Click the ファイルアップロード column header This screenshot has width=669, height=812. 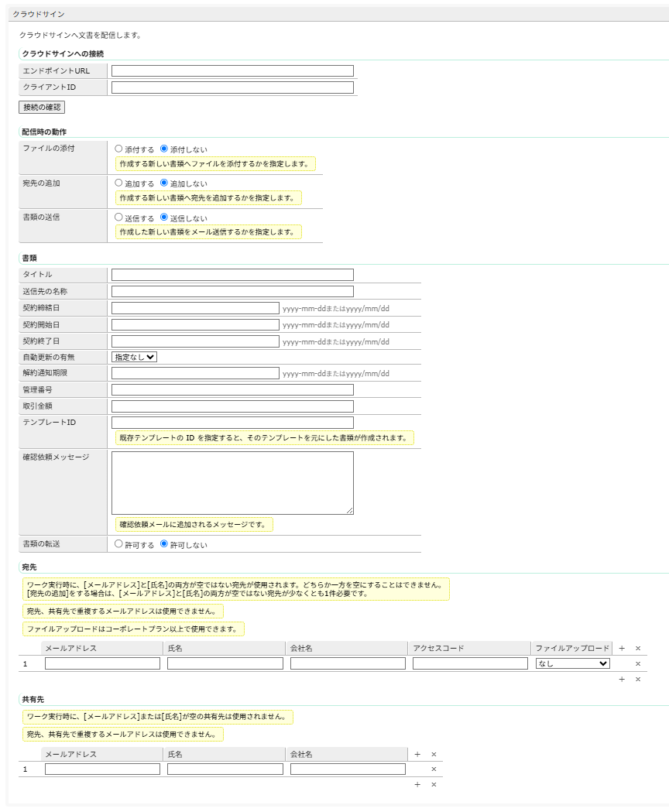(x=572, y=649)
